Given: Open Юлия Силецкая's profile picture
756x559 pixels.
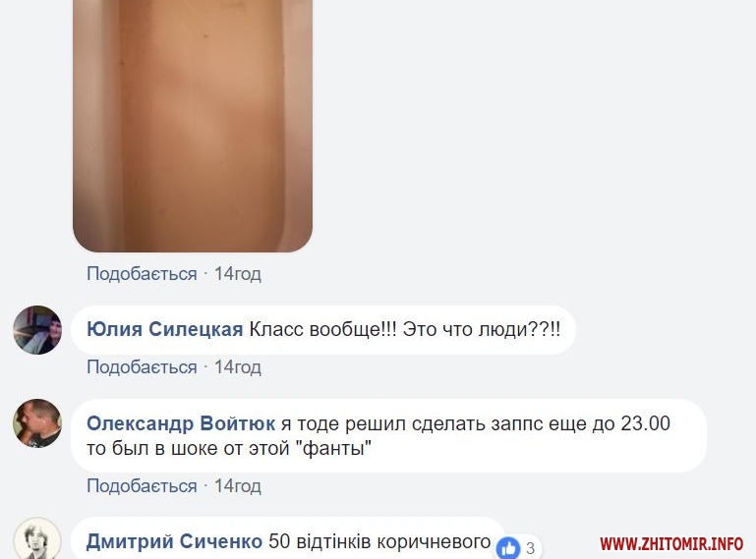Looking at the screenshot, I should [37, 330].
